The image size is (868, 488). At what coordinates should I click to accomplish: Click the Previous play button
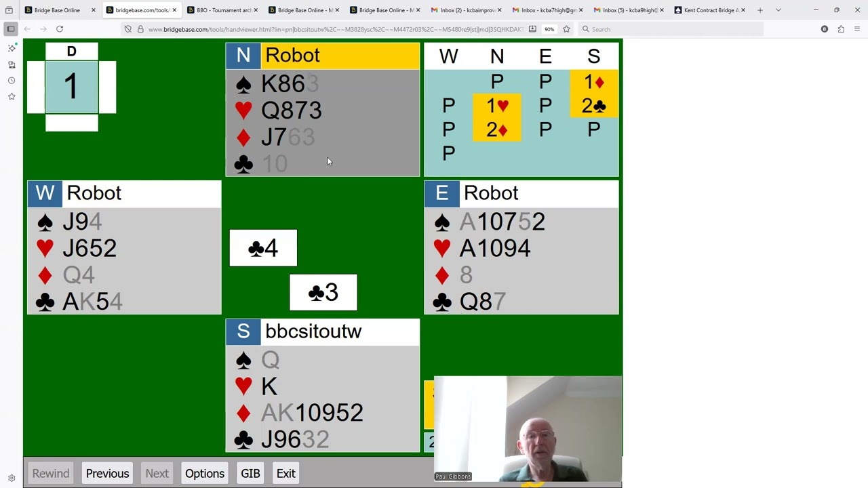pyautogui.click(x=107, y=473)
